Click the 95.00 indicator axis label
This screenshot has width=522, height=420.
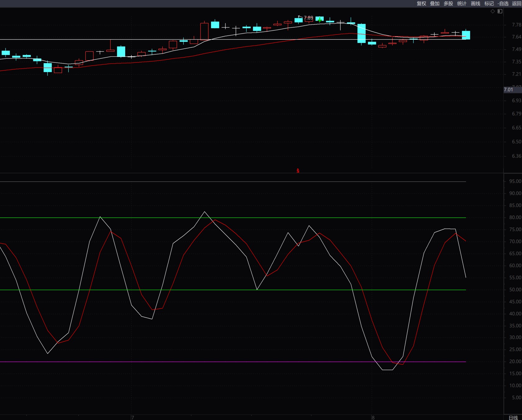(x=515, y=181)
